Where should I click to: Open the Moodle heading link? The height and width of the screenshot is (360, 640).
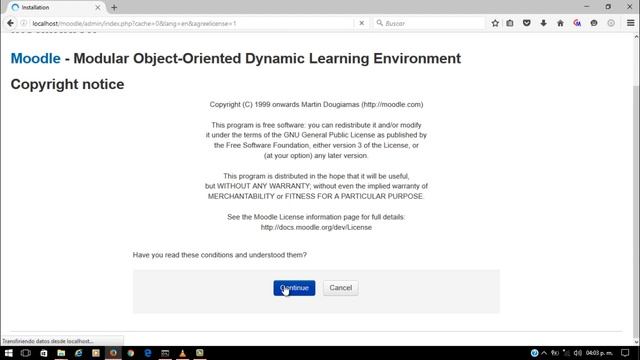coord(36,58)
